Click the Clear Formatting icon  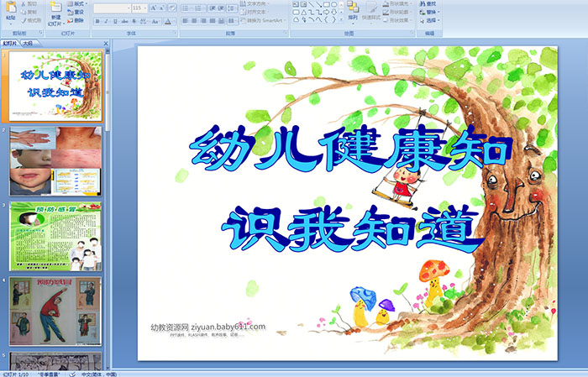(172, 8)
